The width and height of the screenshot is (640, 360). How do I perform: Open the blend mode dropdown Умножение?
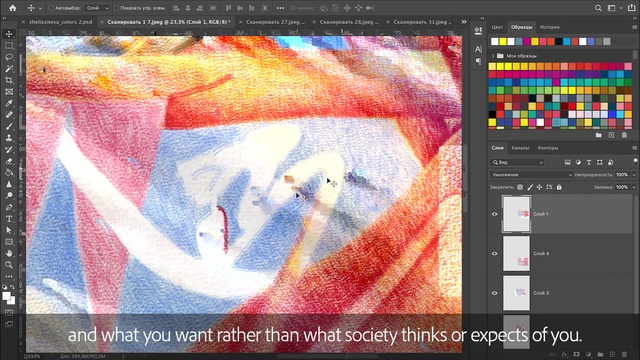tap(531, 175)
